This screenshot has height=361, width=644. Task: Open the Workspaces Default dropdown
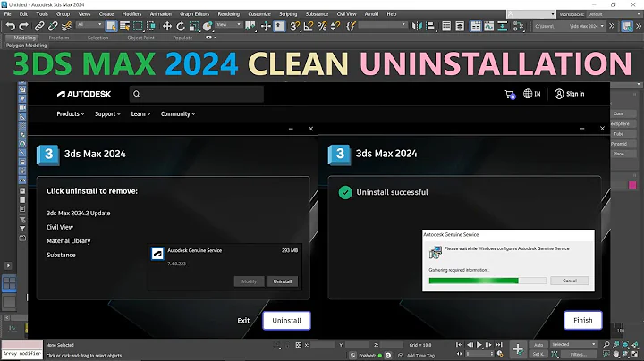click(614, 14)
